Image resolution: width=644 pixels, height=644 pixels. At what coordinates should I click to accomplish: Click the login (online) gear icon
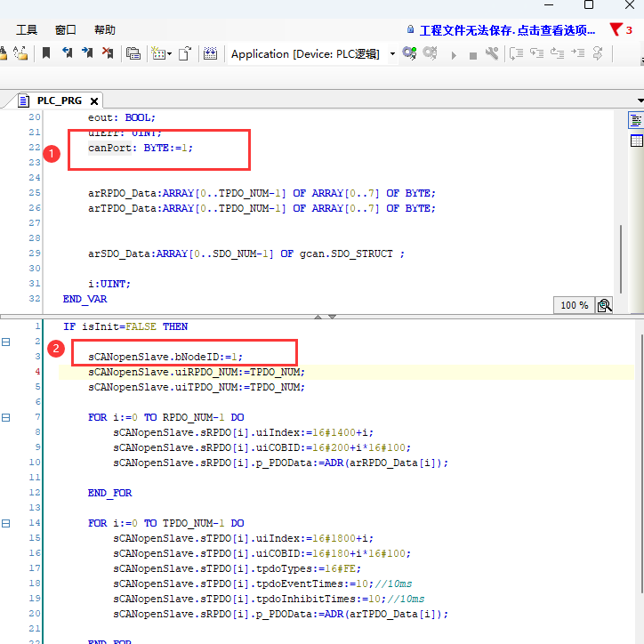point(409,53)
